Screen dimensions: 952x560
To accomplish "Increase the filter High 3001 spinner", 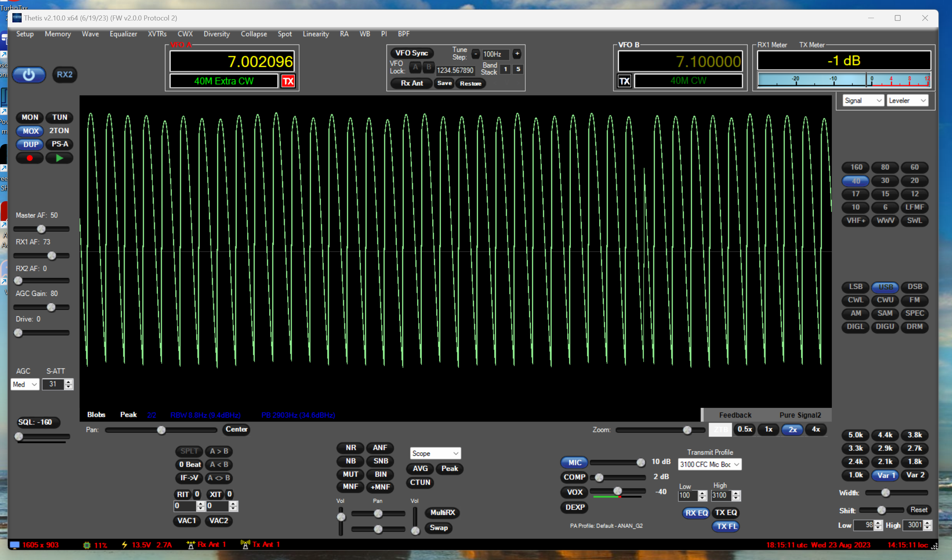I will [927, 523].
